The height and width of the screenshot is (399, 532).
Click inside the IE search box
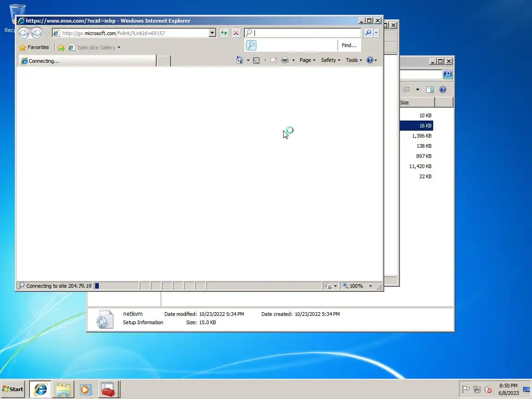(x=302, y=33)
